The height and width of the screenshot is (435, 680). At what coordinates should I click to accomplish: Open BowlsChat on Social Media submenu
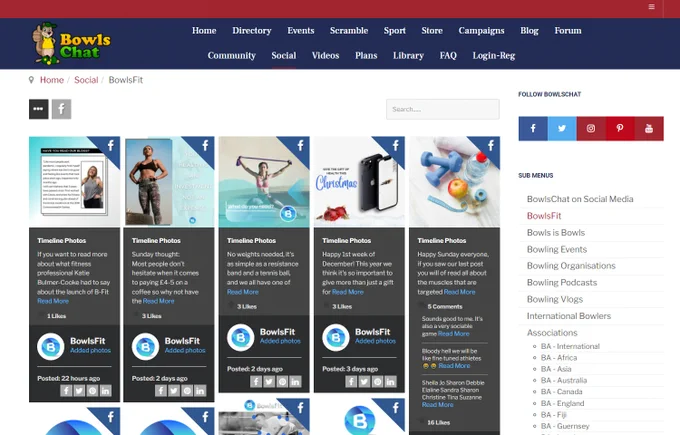pos(580,199)
